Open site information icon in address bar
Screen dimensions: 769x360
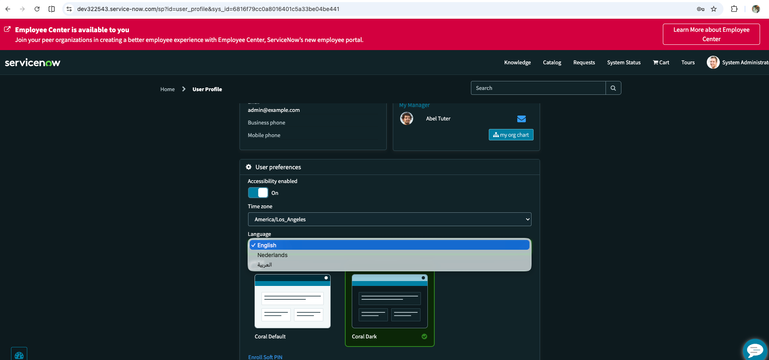[x=69, y=9]
